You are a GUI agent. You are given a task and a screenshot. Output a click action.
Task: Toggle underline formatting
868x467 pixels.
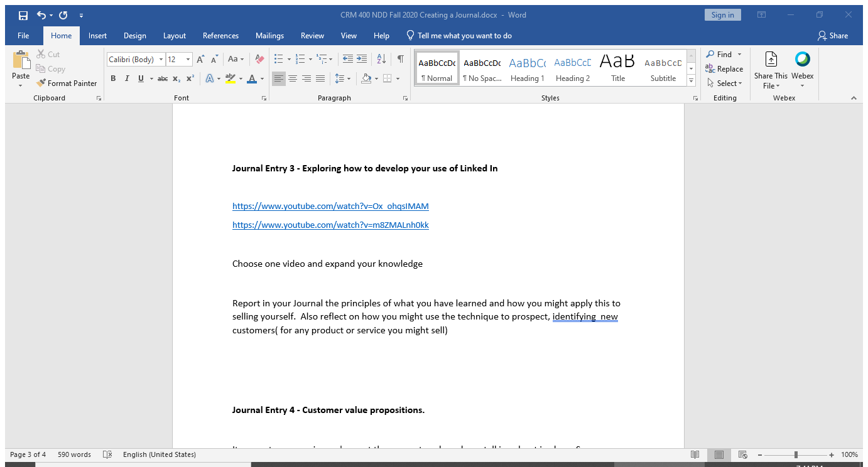[141, 78]
